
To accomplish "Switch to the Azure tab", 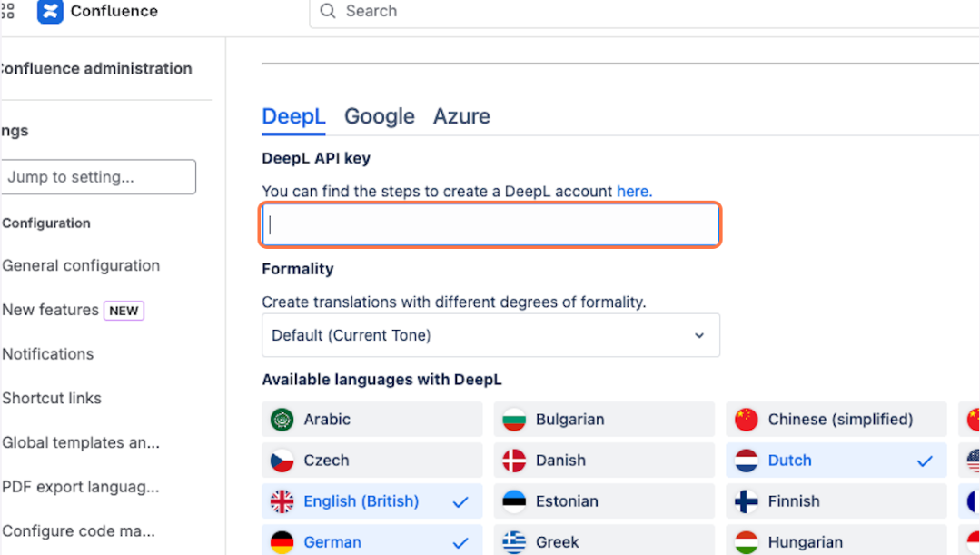I will coord(462,117).
